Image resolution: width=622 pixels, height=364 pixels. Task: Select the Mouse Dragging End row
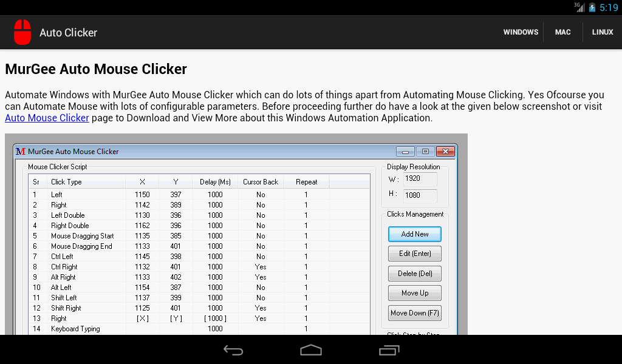[x=199, y=246]
